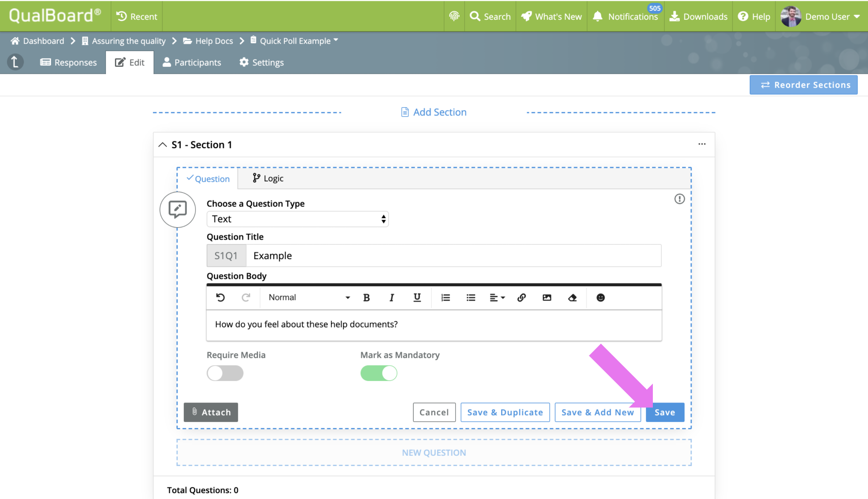This screenshot has height=499, width=868.
Task: Switch to the Logic tab
Action: (268, 178)
